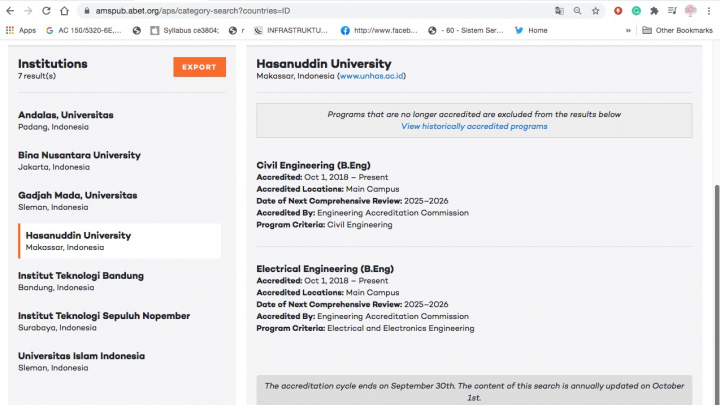Select Gadjah Mada, Universitas in institutions list
This screenshot has width=720, height=405.
pyautogui.click(x=77, y=195)
